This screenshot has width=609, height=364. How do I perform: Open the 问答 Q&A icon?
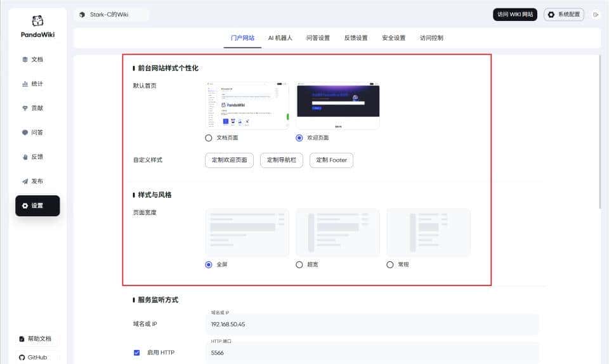tap(25, 133)
